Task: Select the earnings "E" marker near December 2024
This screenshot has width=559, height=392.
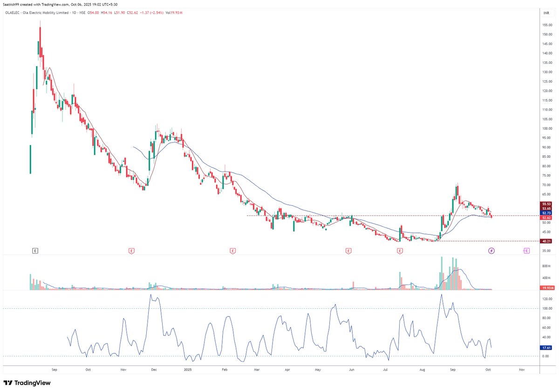Action: tap(132, 250)
